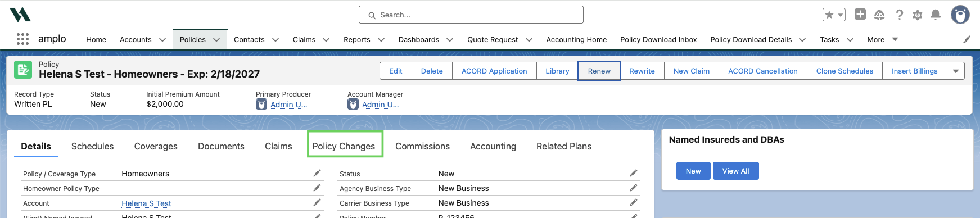Image resolution: width=980 pixels, height=218 pixels.
Task: Click the New Claim button
Action: coord(692,71)
